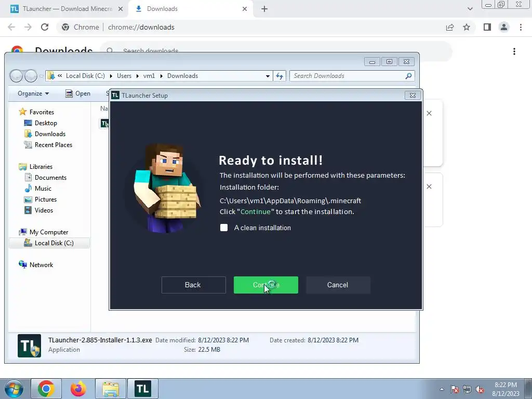Enable the clean installation checkbox
This screenshot has width=532, height=399.
tap(224, 228)
